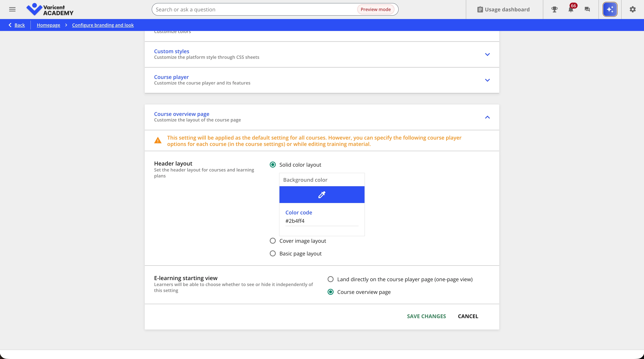Image resolution: width=644 pixels, height=359 pixels.
Task: Open the hamburger main menu
Action: [12, 10]
